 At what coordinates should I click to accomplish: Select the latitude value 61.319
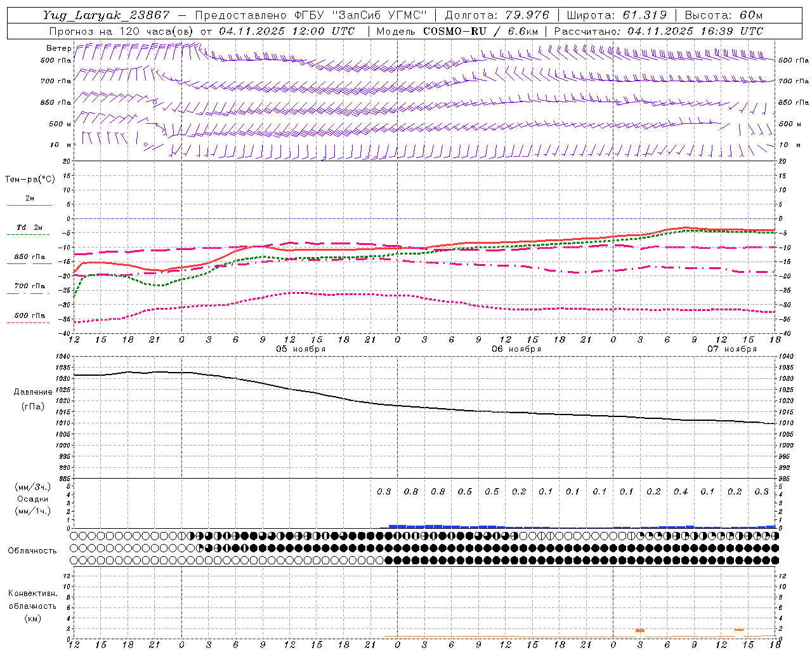[645, 15]
